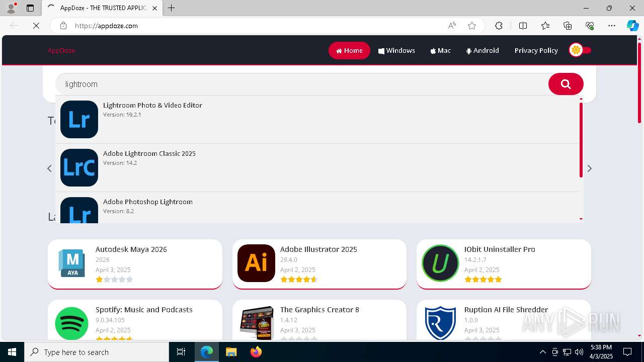This screenshot has width=644, height=362.
Task: Open Adobe Photoshop Lightroom Lr icon
Action: point(79,210)
